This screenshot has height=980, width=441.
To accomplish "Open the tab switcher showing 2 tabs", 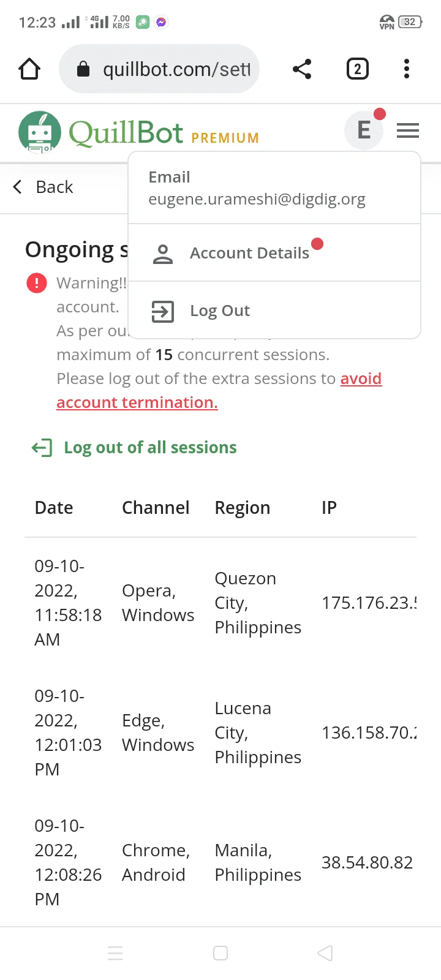I will coord(358,69).
